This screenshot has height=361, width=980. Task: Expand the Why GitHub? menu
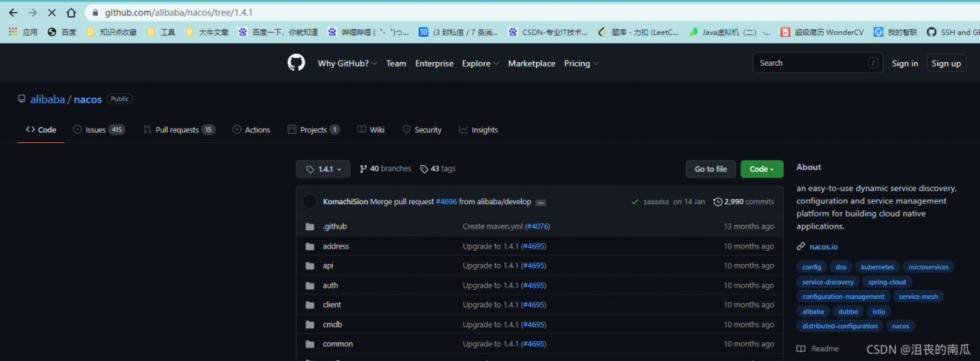[x=348, y=63]
